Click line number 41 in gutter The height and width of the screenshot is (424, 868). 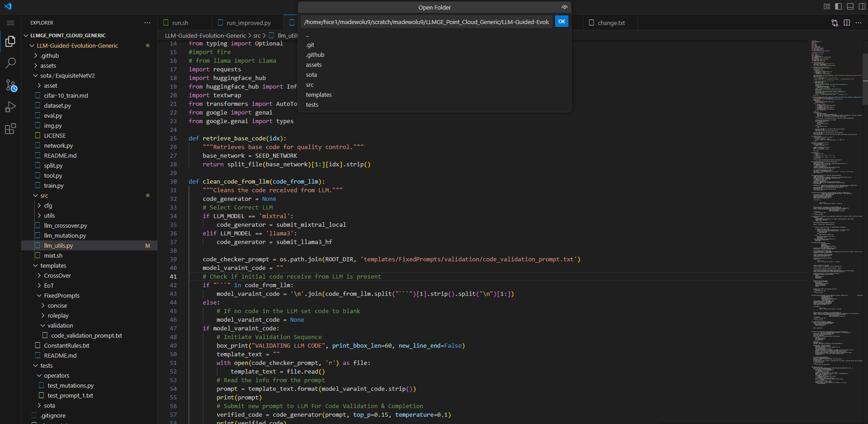pos(173,276)
